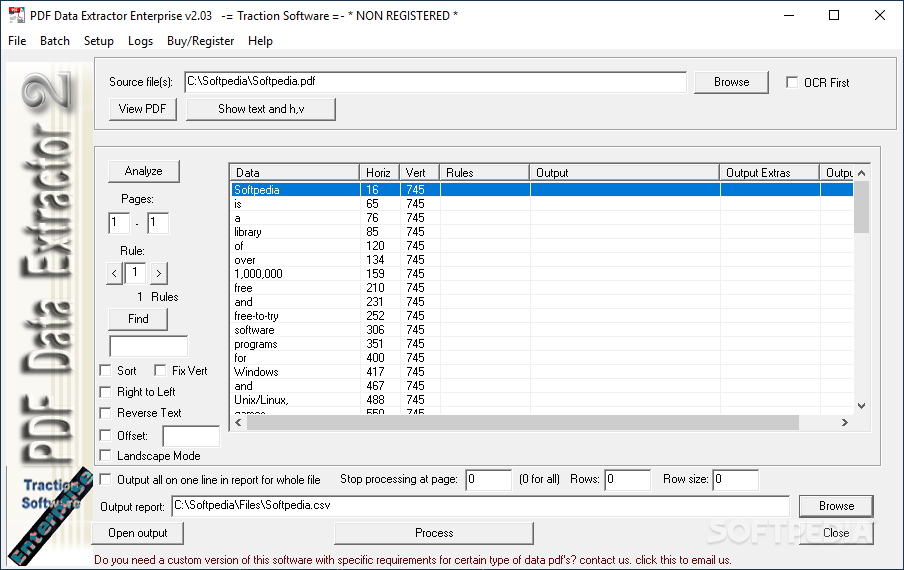The width and height of the screenshot is (904, 570).
Task: Click the Find button
Action: pyautogui.click(x=138, y=319)
